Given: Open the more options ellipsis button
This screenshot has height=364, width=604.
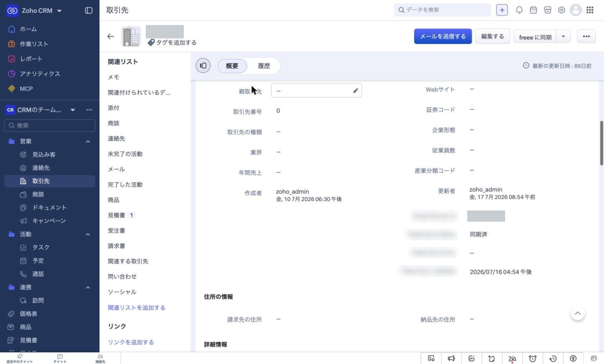Looking at the screenshot, I should pos(586,36).
